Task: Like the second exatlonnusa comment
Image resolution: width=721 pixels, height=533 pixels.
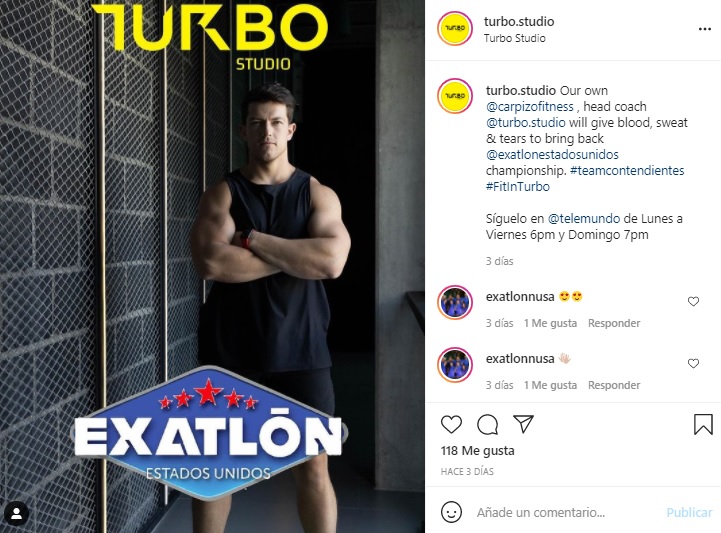Action: (x=693, y=363)
